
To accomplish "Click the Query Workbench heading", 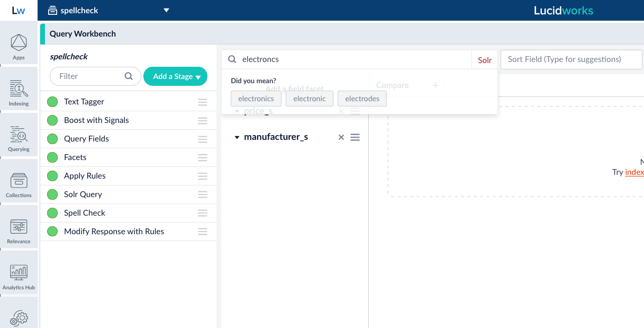I will [x=83, y=34].
